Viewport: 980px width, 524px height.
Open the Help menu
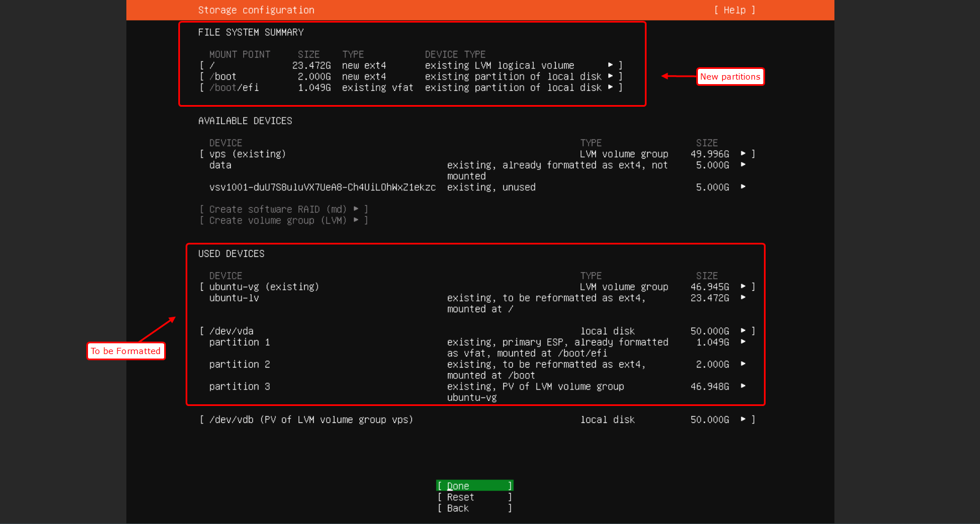(734, 10)
